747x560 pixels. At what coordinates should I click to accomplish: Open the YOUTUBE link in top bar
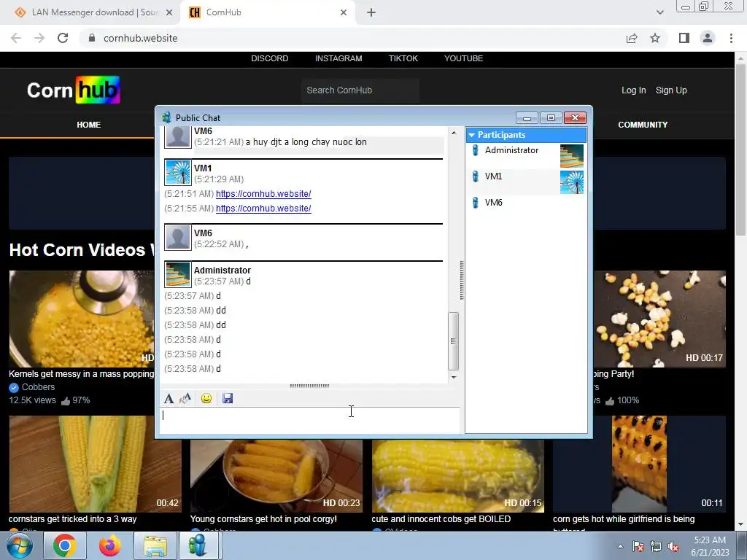[x=463, y=58]
